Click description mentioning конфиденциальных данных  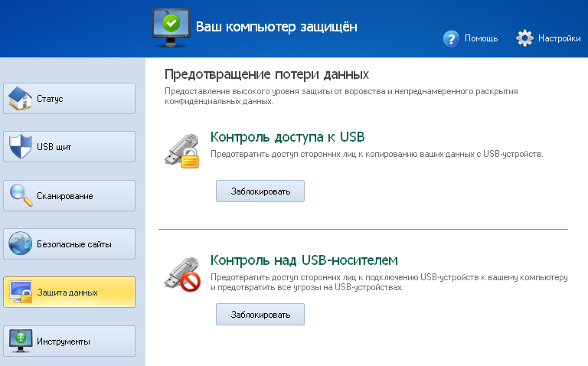[341, 96]
